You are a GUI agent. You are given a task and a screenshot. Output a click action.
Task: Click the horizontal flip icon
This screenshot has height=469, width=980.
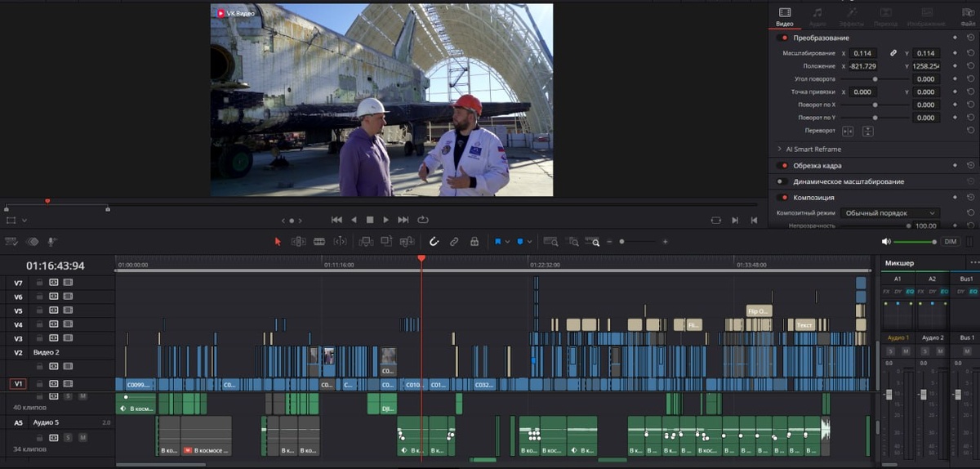tap(848, 132)
